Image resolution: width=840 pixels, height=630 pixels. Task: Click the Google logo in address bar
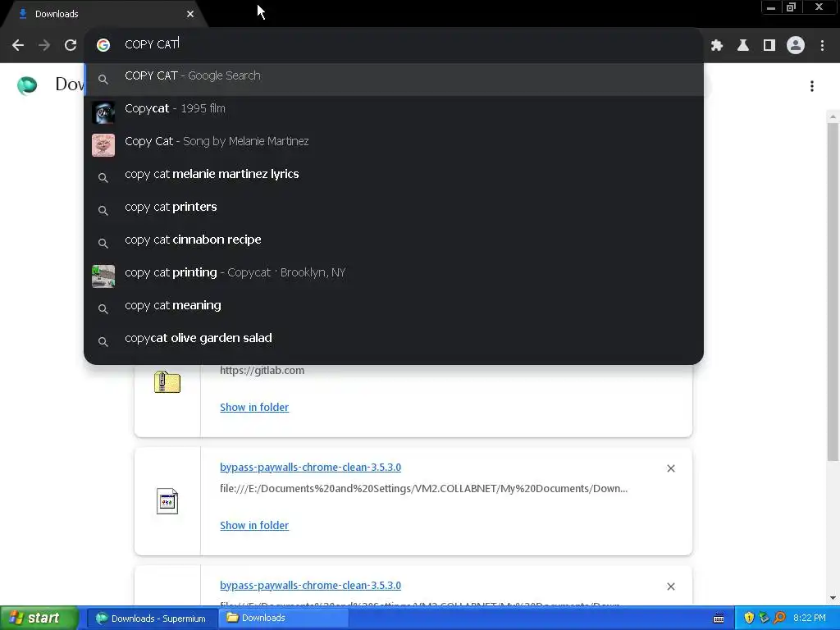point(103,45)
